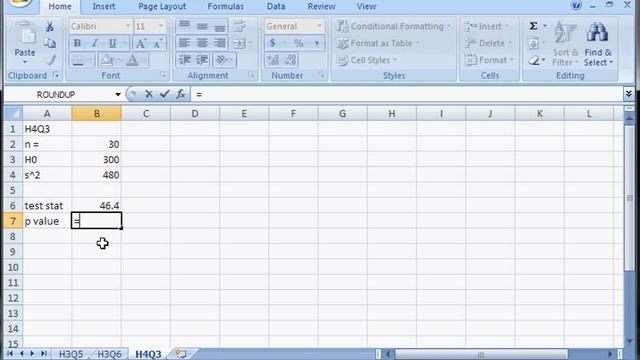
Task: Open Number dialog launcher
Action: 322,75
